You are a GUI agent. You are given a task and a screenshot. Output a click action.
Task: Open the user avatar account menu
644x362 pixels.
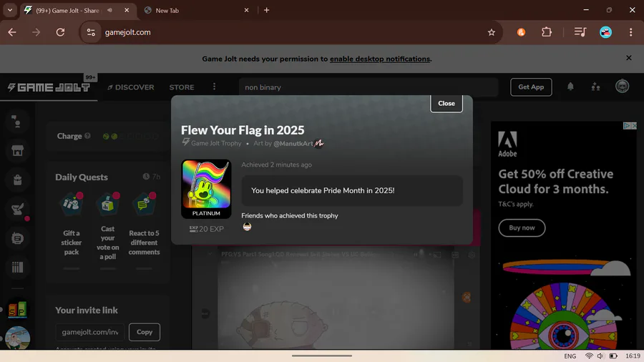click(x=622, y=87)
